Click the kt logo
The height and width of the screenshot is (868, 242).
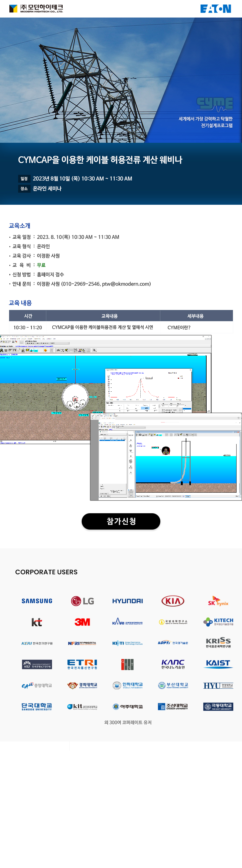[x=37, y=622]
